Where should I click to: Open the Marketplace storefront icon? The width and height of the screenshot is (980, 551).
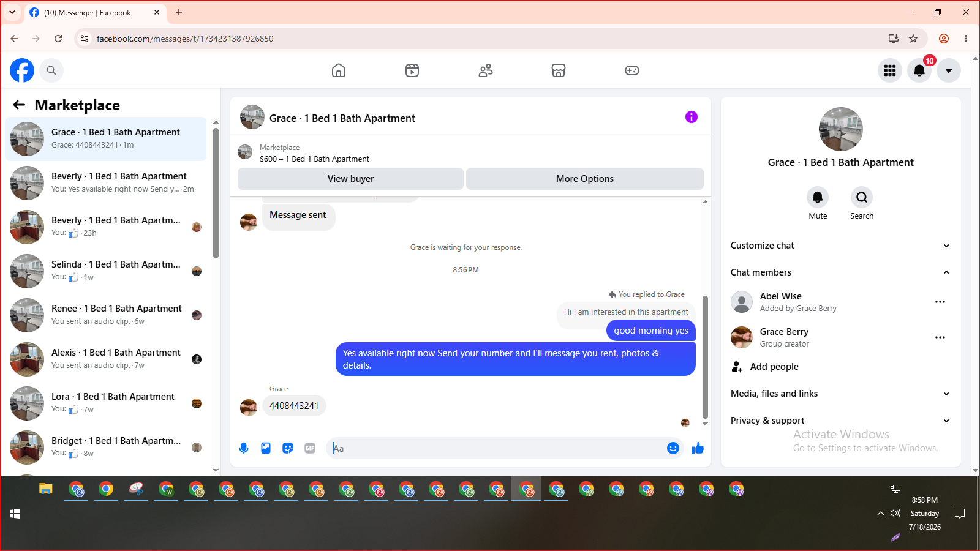[x=559, y=70]
